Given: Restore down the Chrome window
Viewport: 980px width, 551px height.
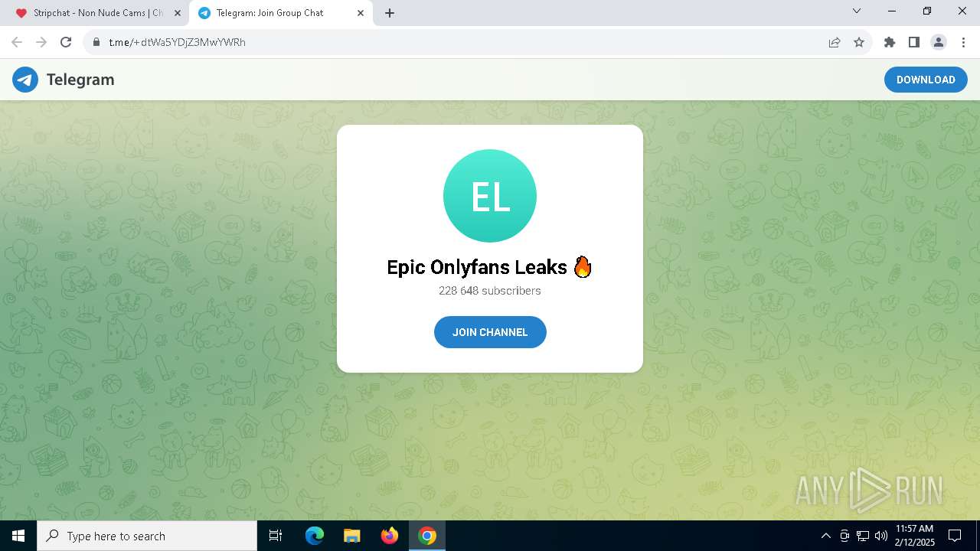Looking at the screenshot, I should 927,11.
